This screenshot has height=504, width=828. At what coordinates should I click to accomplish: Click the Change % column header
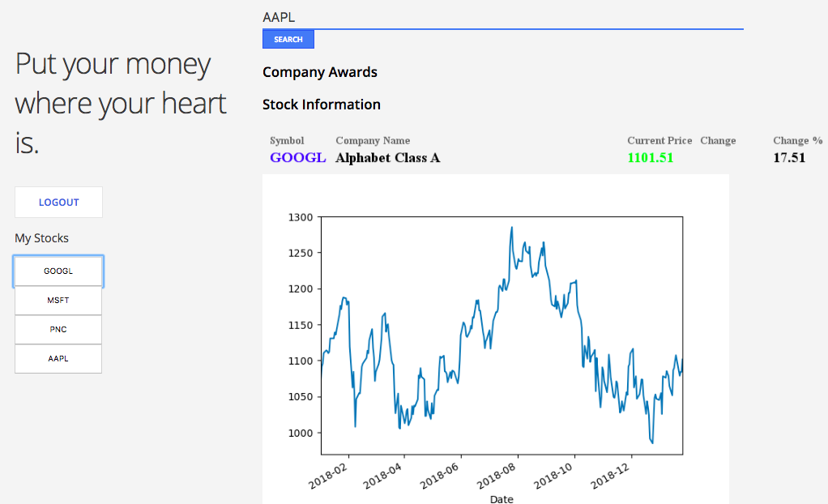(797, 141)
